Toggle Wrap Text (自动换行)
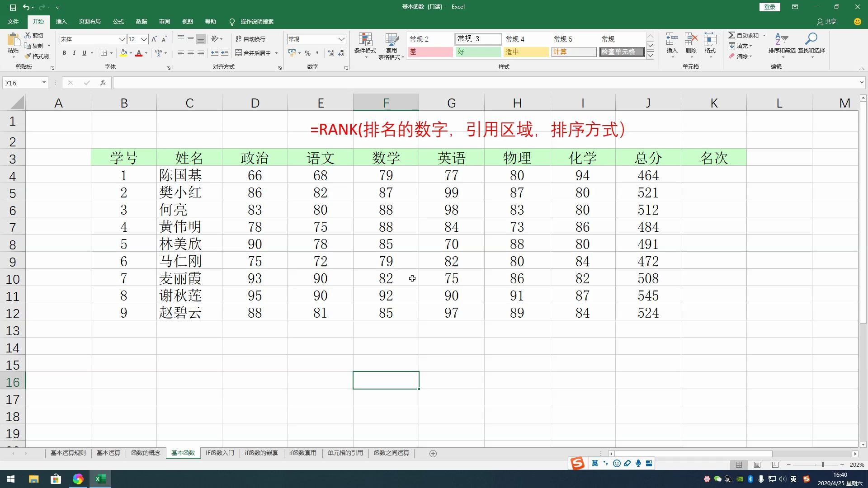Viewport: 868px width, 488px height. 250,39
